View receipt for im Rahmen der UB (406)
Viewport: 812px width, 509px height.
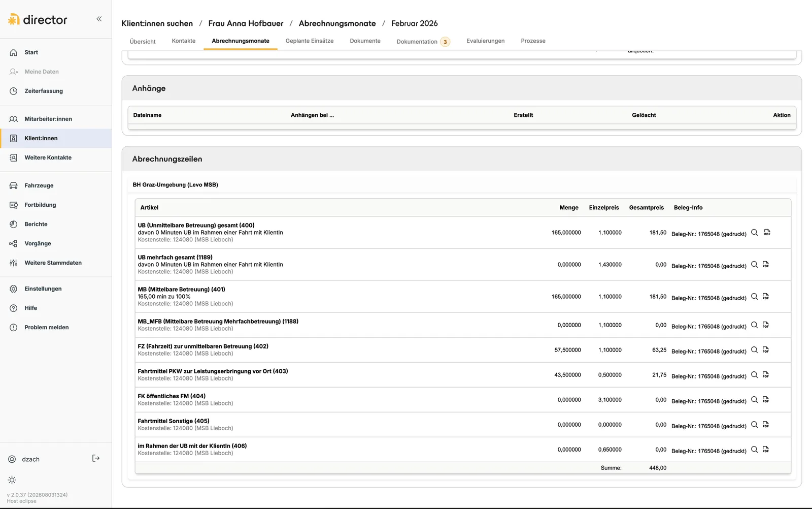coord(755,449)
